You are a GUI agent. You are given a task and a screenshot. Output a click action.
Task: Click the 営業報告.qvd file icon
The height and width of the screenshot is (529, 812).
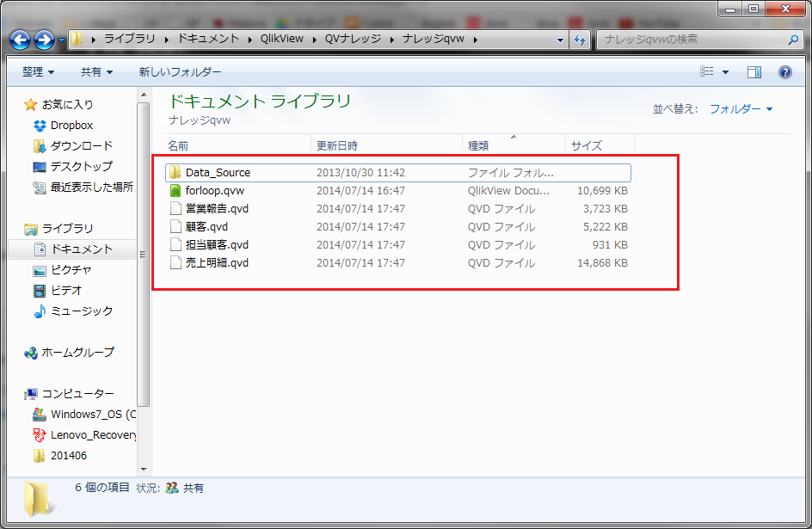click(x=175, y=209)
